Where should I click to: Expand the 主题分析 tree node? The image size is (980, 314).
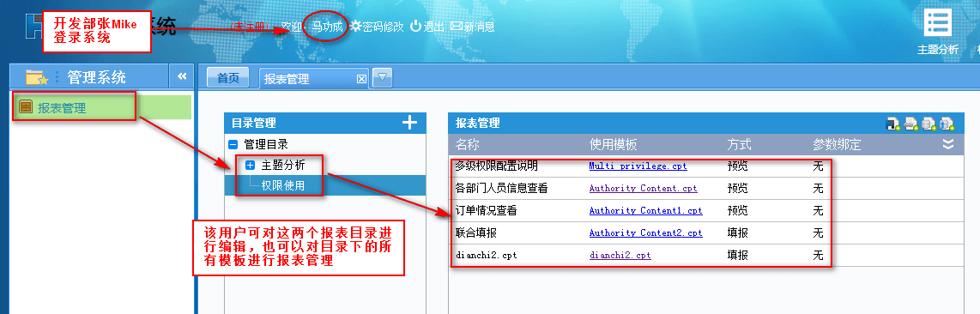point(251,166)
